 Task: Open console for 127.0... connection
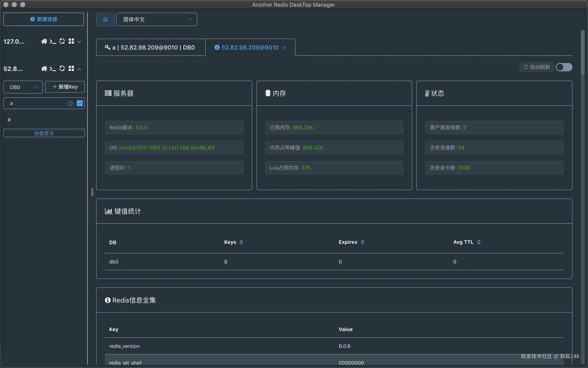click(x=53, y=42)
